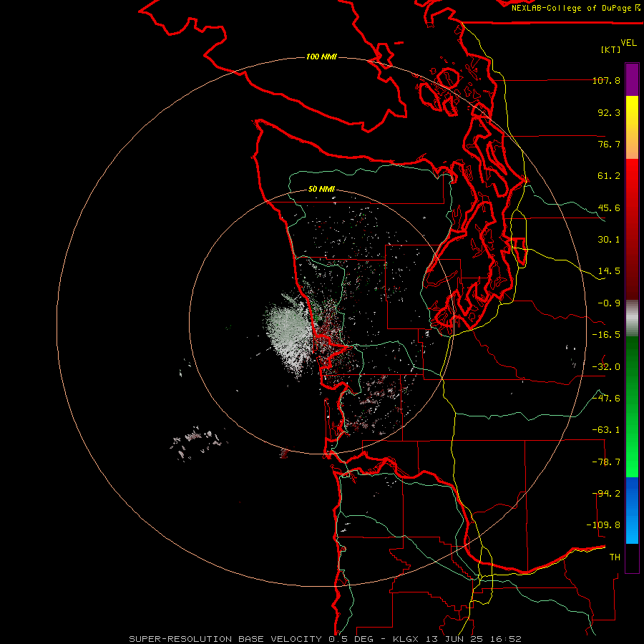Screen dimensions: 644x644
Task: Click the 30.1 velocity value
Action: [609, 240]
